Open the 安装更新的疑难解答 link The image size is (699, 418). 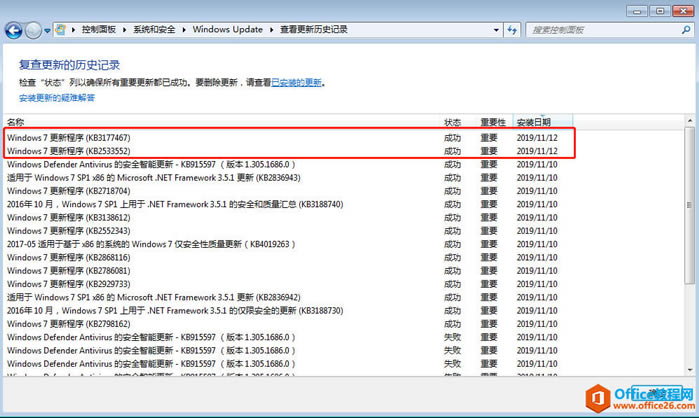coord(57,98)
